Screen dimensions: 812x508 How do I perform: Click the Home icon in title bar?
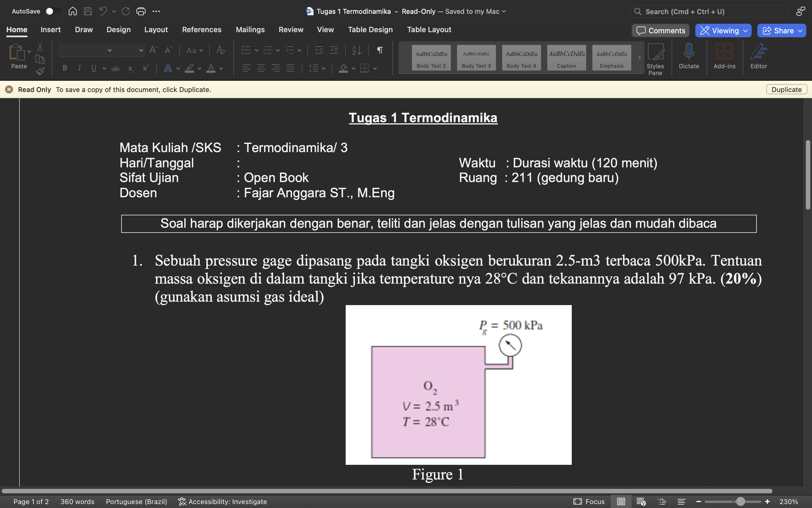[72, 11]
